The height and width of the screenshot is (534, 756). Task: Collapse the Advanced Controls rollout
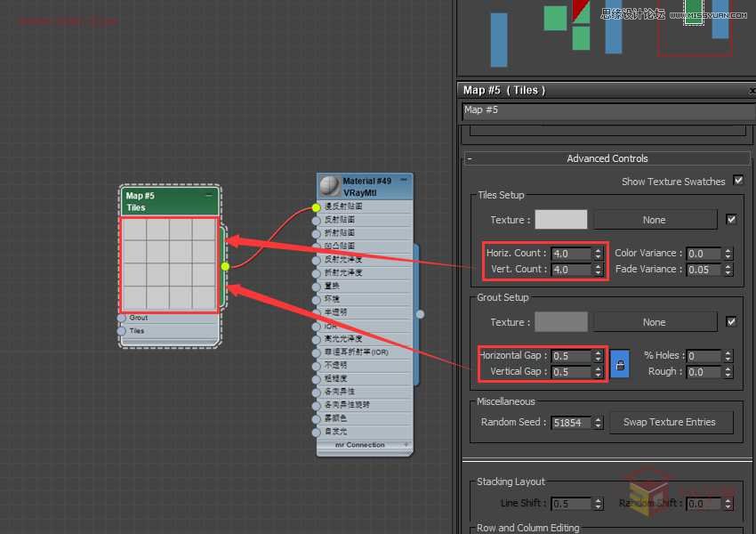470,158
